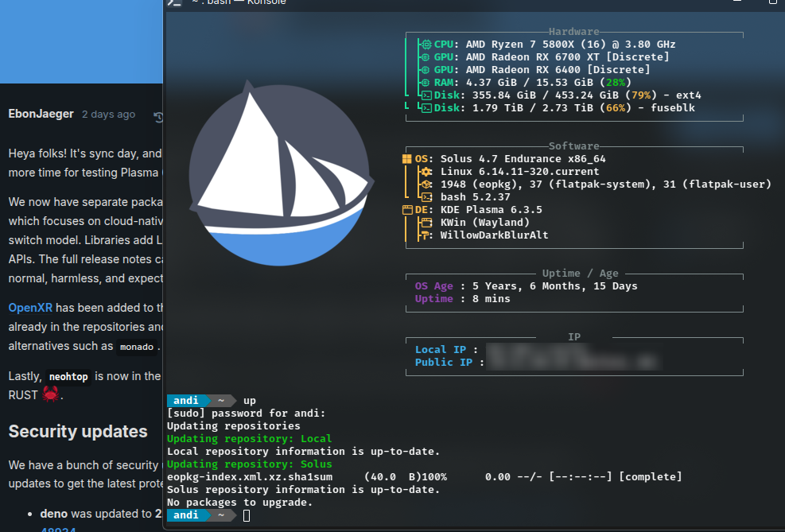Click the 'WillowDarkBlurAlt' theme name
The height and width of the screenshot is (532, 785).
[494, 235]
